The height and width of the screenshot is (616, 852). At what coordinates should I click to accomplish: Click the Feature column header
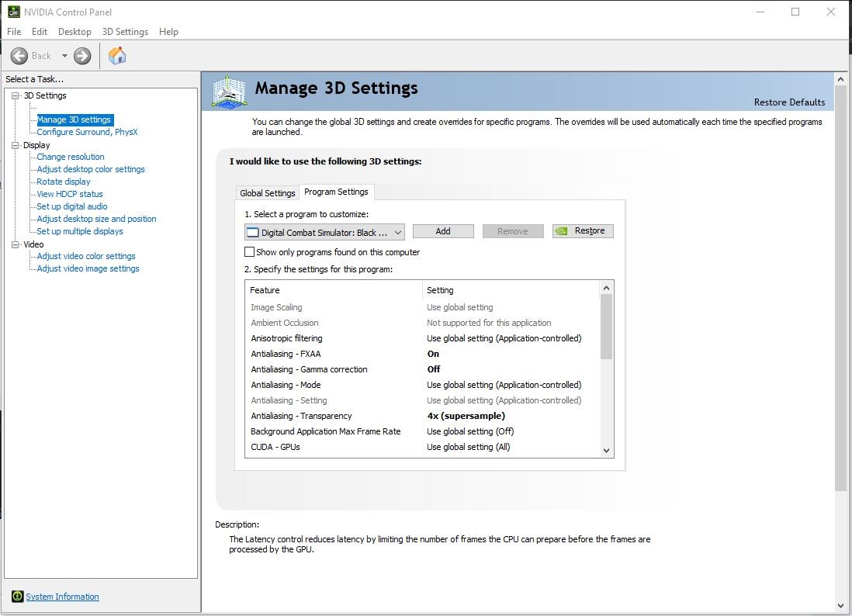tap(334, 290)
